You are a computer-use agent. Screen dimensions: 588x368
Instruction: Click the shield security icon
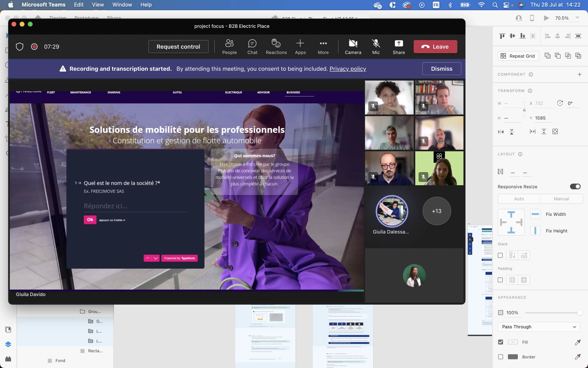(20, 47)
